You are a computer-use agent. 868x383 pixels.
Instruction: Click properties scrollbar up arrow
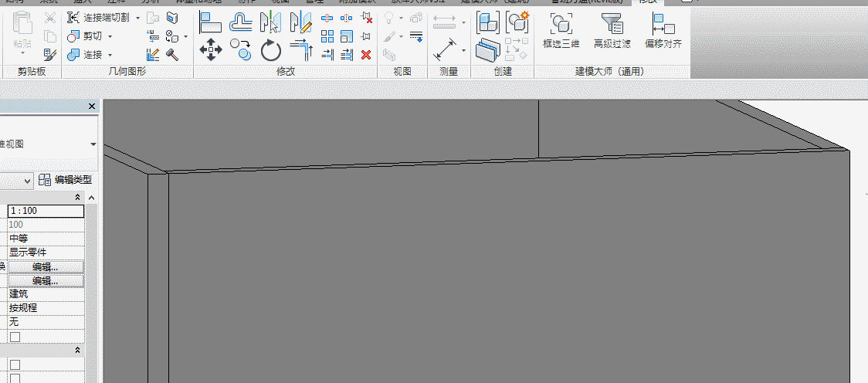click(x=92, y=198)
